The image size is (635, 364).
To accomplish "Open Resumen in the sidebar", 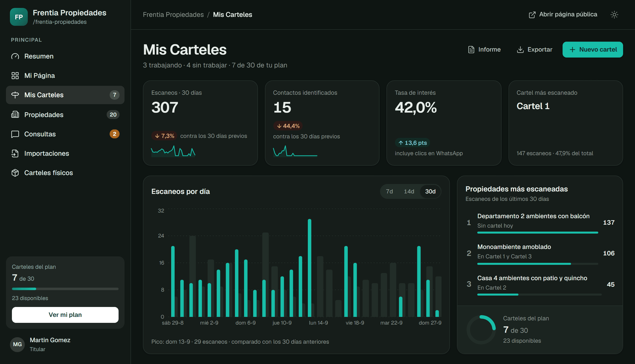I will point(65,56).
